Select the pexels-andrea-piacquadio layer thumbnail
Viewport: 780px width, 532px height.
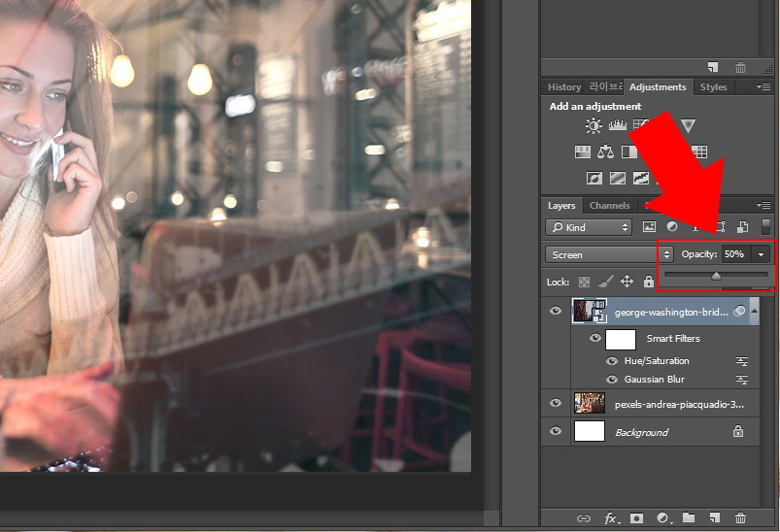point(590,403)
